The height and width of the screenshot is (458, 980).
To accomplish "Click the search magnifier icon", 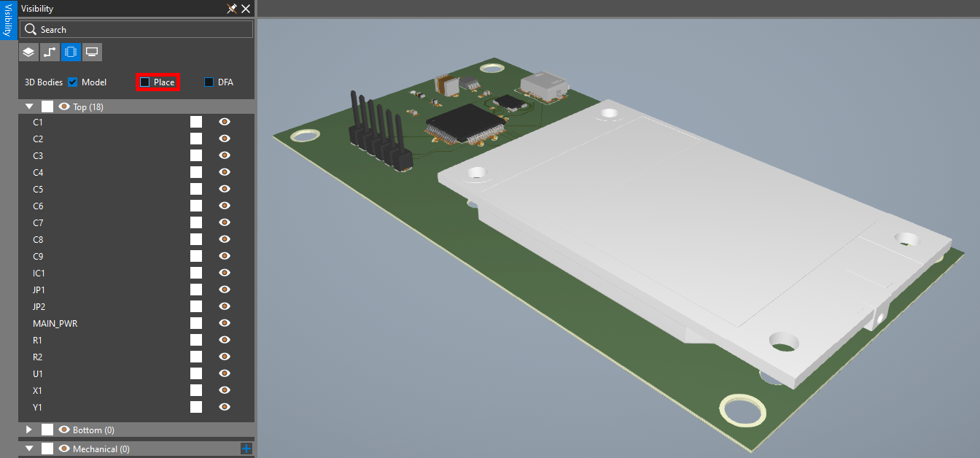I will [x=30, y=28].
